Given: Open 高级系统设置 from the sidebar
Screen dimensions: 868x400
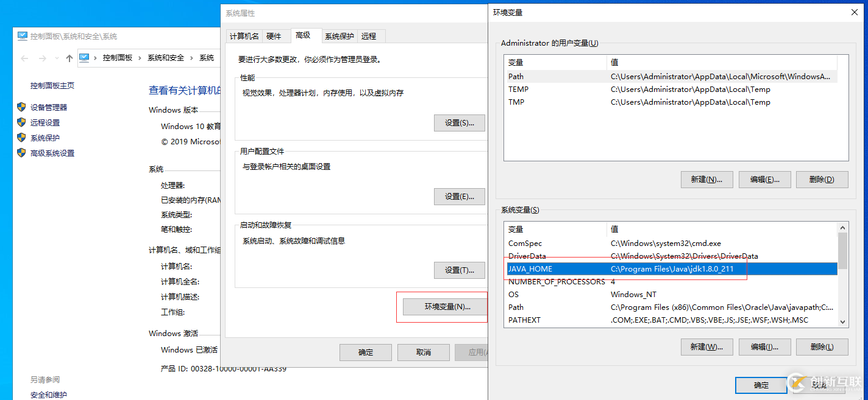Looking at the screenshot, I should (x=52, y=153).
